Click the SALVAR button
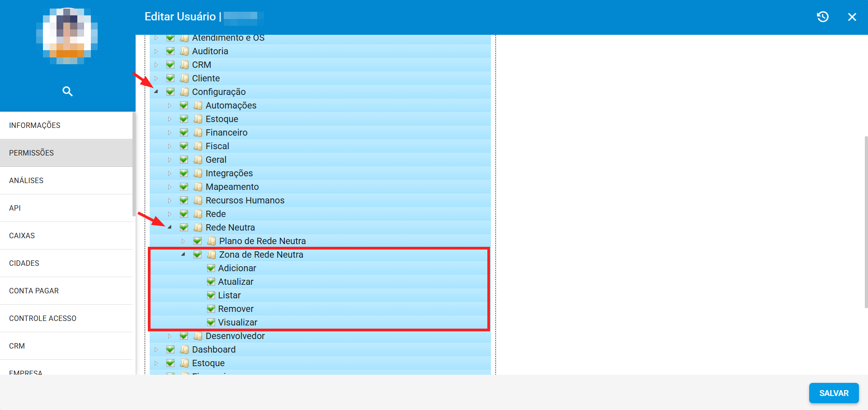This screenshot has height=410, width=868. 834,393
